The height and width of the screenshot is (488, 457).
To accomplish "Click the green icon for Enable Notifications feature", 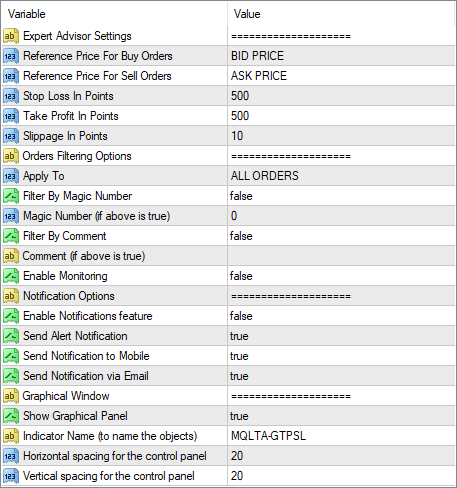I will (11, 316).
